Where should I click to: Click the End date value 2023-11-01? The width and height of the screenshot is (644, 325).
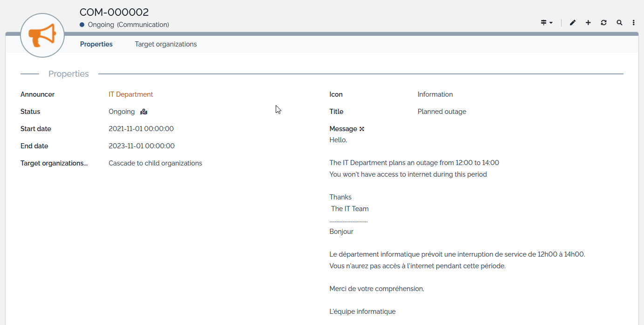(142, 146)
